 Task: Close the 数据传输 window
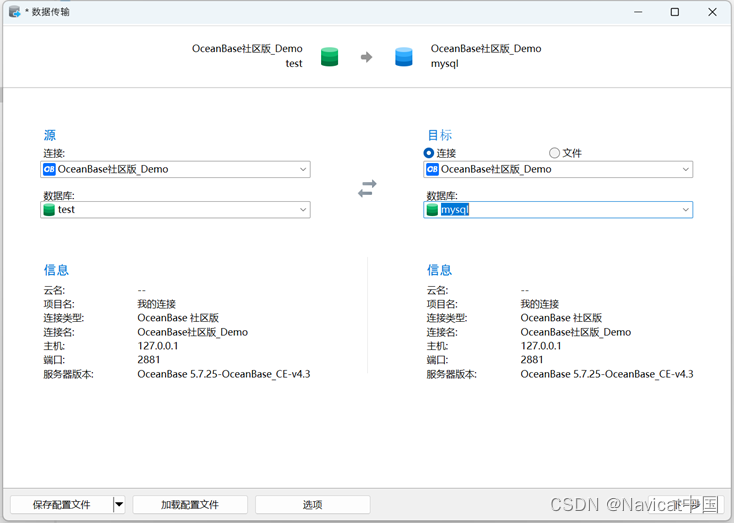pyautogui.click(x=712, y=12)
